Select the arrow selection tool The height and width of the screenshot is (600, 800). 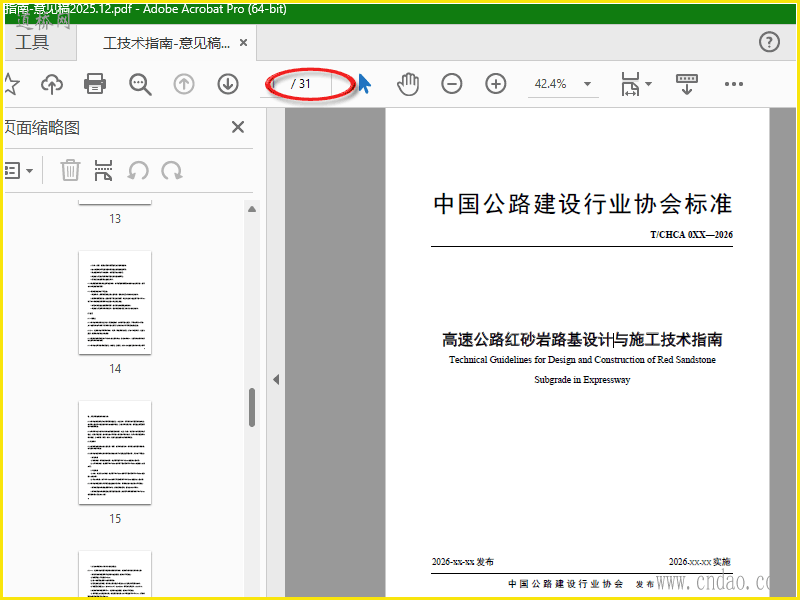point(364,84)
